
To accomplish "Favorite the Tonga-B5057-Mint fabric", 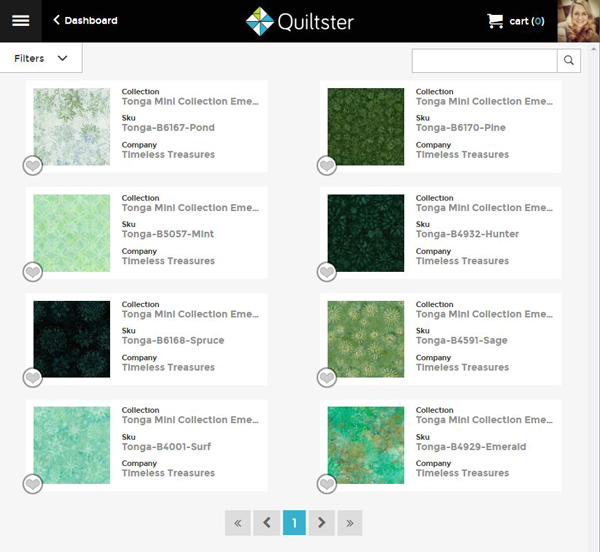I will tap(33, 272).
